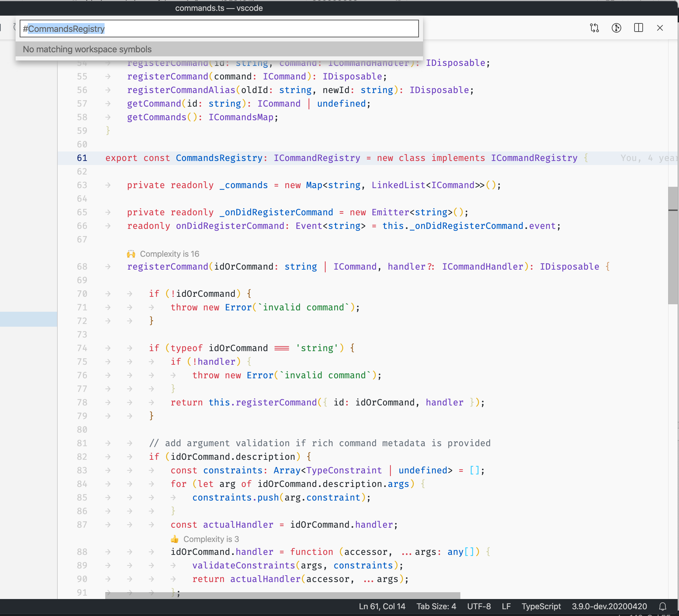Open the git graph view
Viewport: 679px width, 616px height.
pos(617,28)
